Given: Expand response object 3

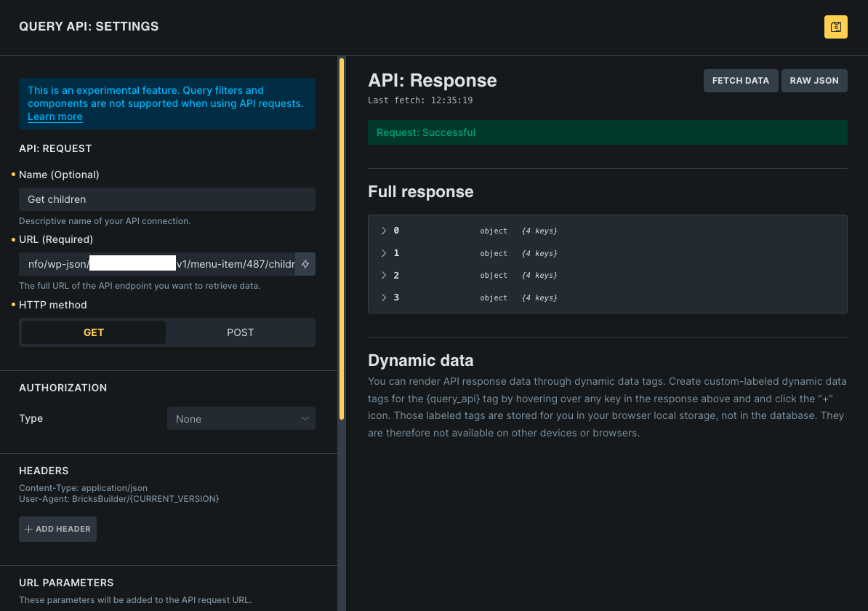Looking at the screenshot, I should click(384, 297).
